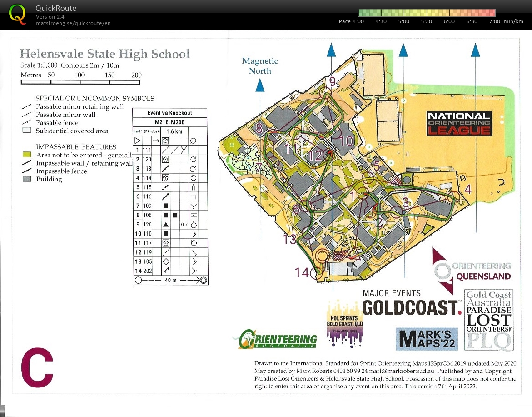Select the M21E, M20E class label

coord(169,121)
